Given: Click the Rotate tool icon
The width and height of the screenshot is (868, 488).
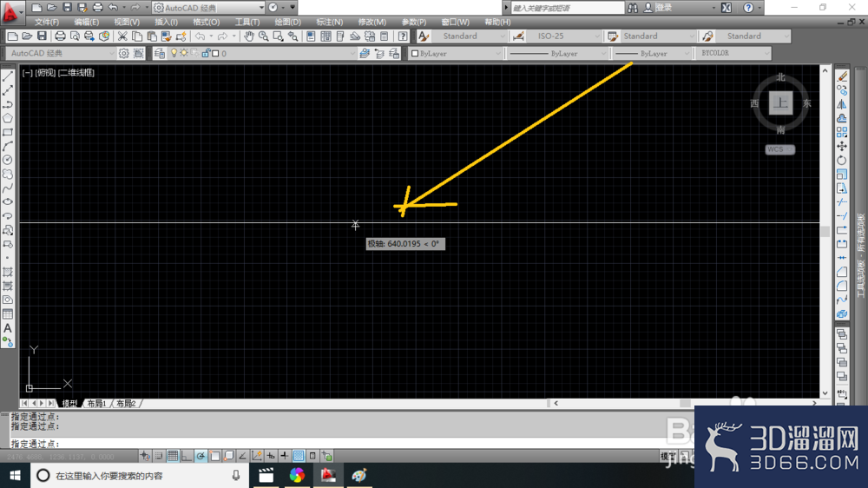Looking at the screenshot, I should [842, 160].
